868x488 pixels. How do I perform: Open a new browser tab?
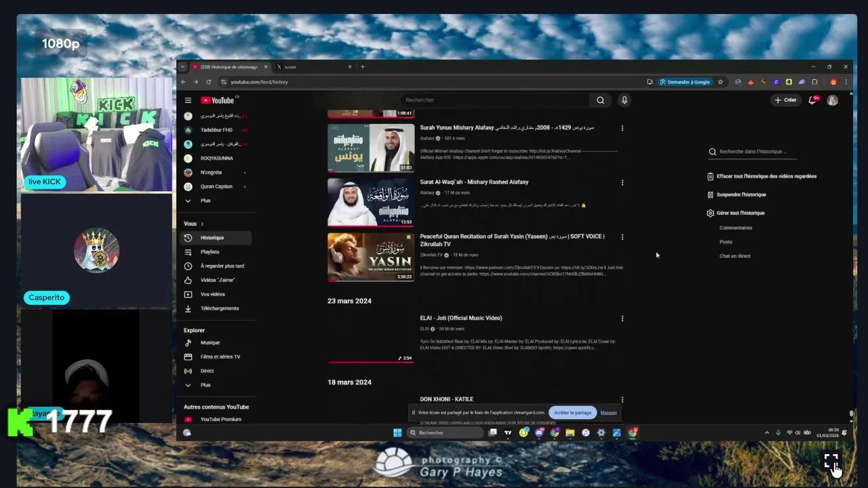coord(362,67)
